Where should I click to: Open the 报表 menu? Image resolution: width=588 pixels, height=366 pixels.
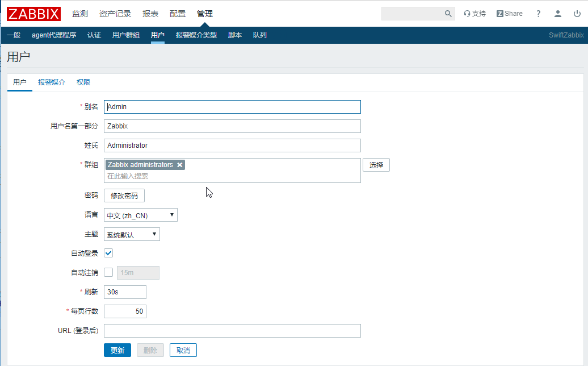(150, 14)
